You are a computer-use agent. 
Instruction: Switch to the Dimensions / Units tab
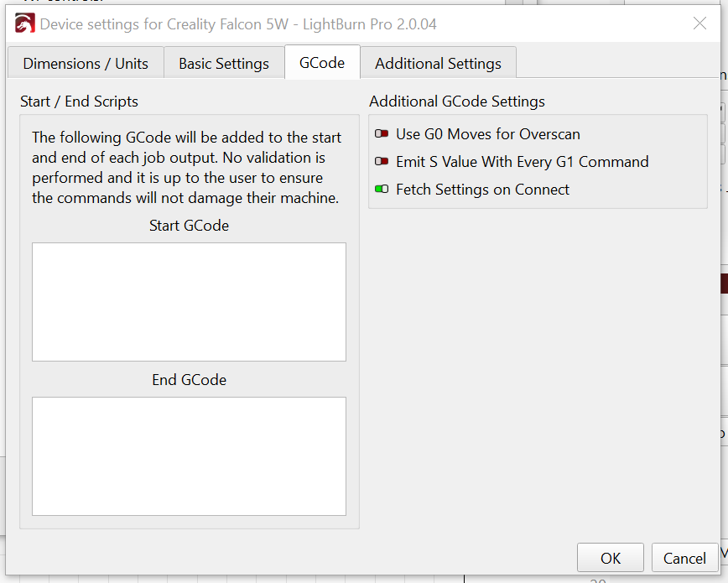(x=86, y=64)
